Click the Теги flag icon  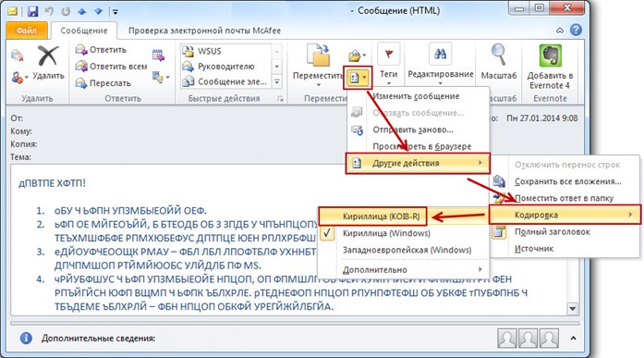(x=388, y=54)
